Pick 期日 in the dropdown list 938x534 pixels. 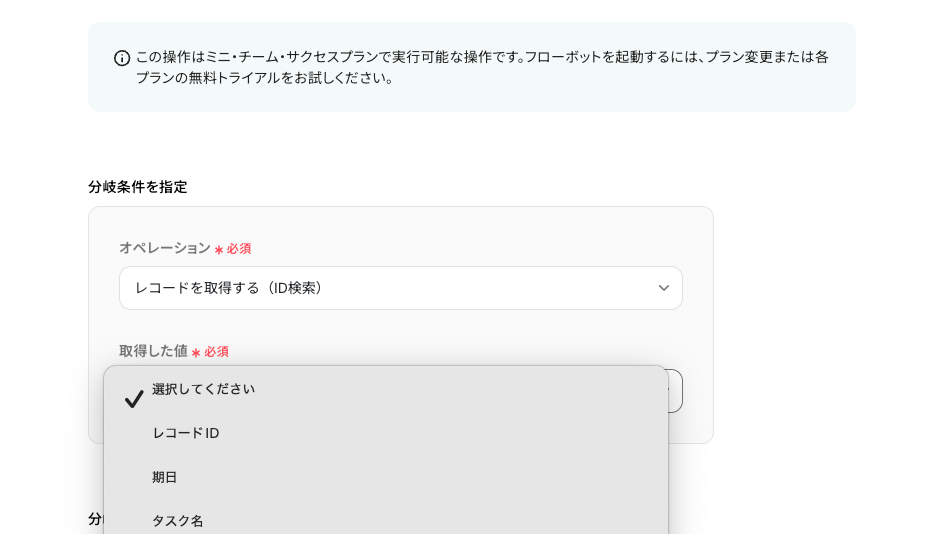[x=164, y=477]
